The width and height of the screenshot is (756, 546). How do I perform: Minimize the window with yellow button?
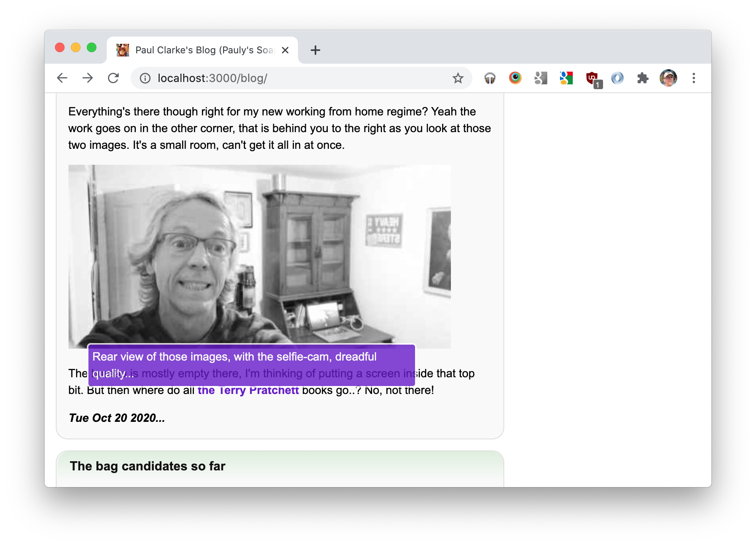pos(76,47)
